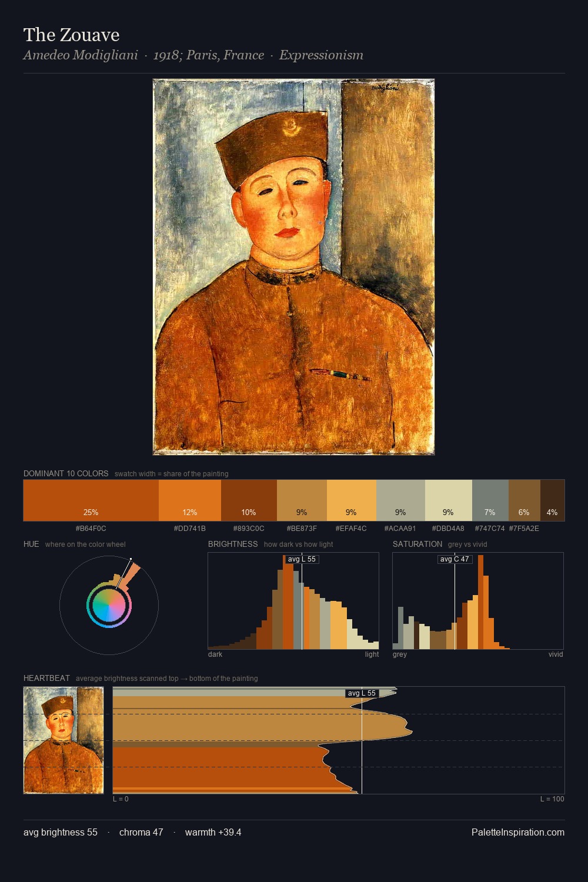Click the "#747C74" hex code text
Screen dimensions: 588x882
[x=490, y=529]
